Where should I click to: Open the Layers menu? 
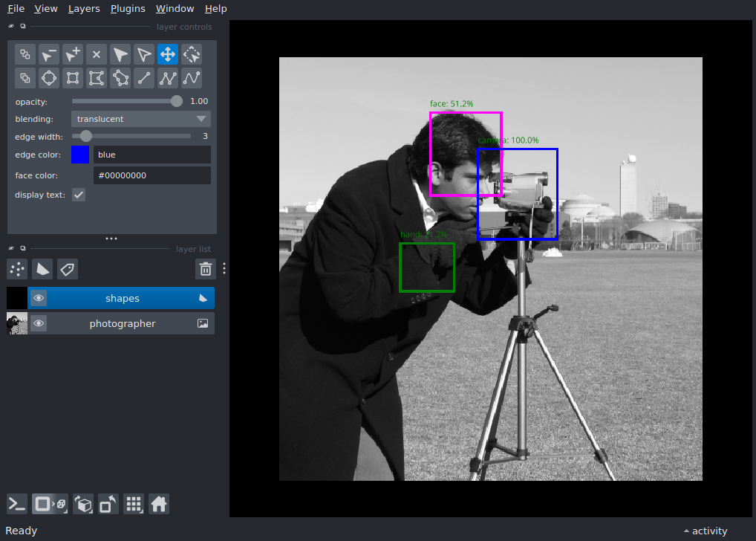click(83, 9)
